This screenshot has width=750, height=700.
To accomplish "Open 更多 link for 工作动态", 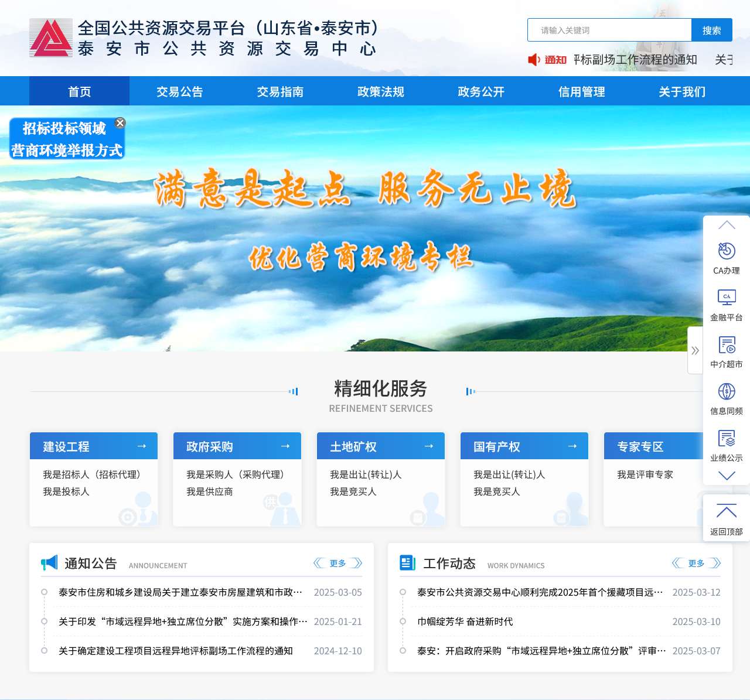I will (x=697, y=563).
